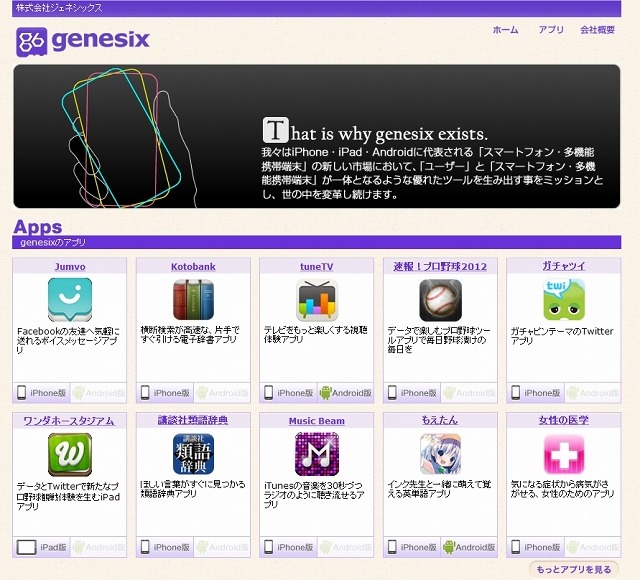
Task: Click the Apps section heading
Action: (x=38, y=227)
